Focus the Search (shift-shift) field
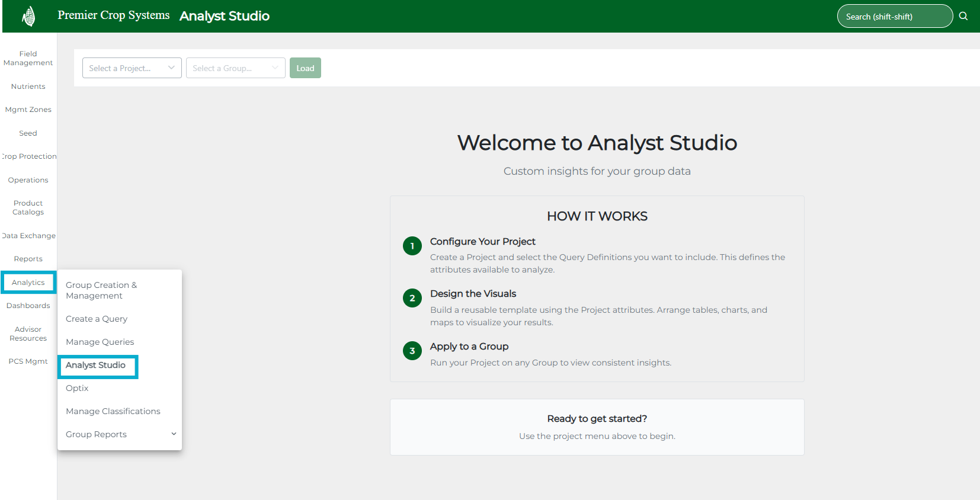The height and width of the screenshot is (500, 980). pos(895,16)
